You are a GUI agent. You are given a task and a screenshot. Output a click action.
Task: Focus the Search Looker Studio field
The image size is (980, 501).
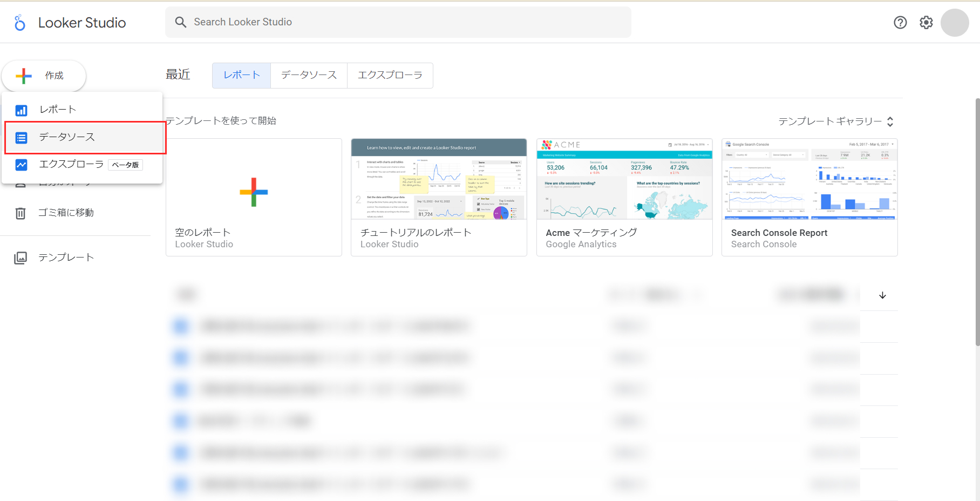[x=398, y=22]
